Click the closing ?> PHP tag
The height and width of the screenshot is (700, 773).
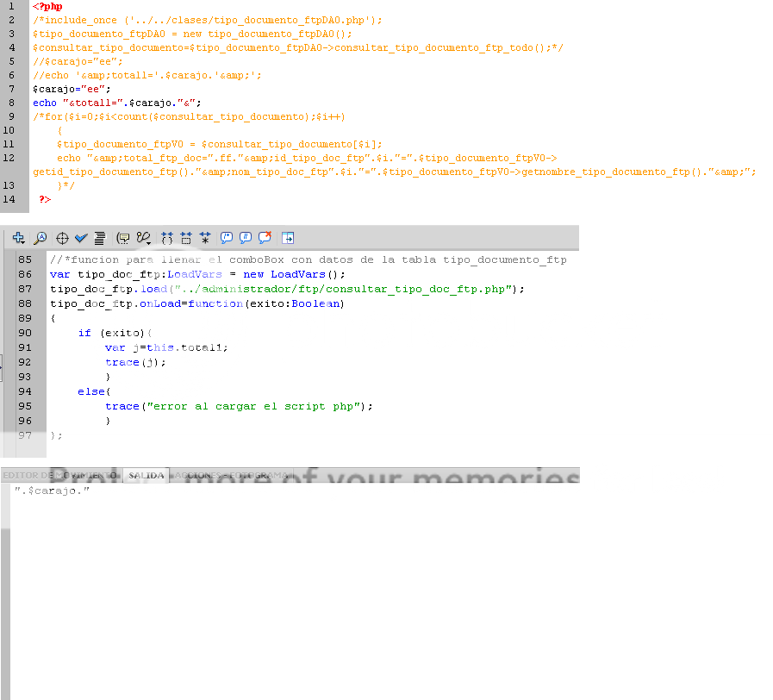[x=45, y=199]
